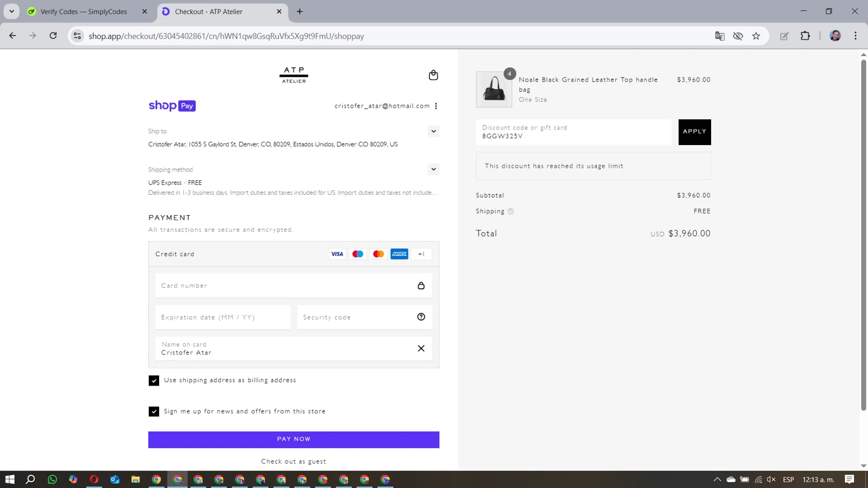Open the taskbar clock showing 12:13 a. m.
Viewport: 868px width, 488px height.
pos(818,479)
